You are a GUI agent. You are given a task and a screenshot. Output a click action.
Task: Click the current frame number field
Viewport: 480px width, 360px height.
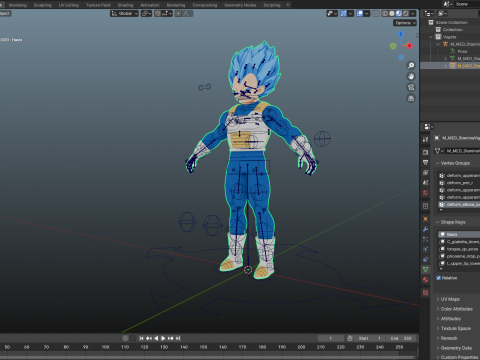click(x=331, y=338)
